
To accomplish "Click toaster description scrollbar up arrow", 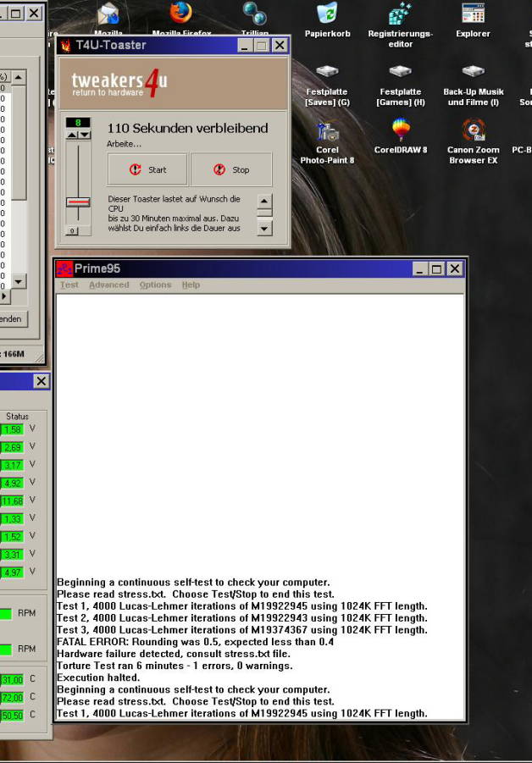I will (x=264, y=201).
